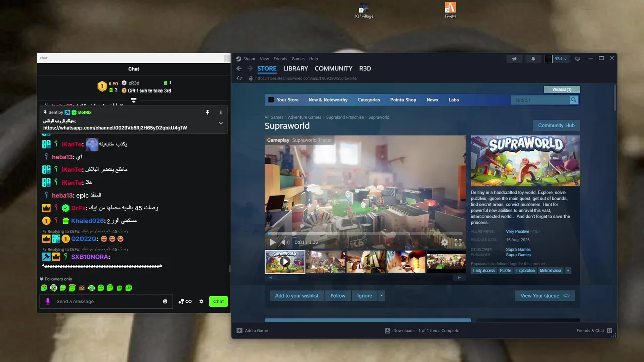
Task: Expand the gift leaderboard arrow
Action: coord(134,100)
